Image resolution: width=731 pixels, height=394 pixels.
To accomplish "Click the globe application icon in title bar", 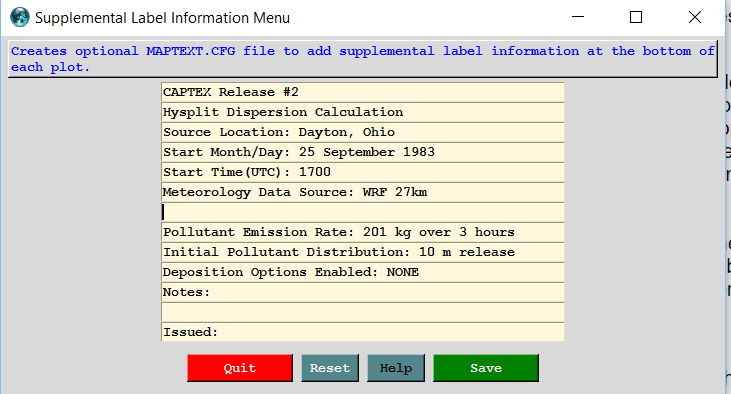I will coord(20,18).
